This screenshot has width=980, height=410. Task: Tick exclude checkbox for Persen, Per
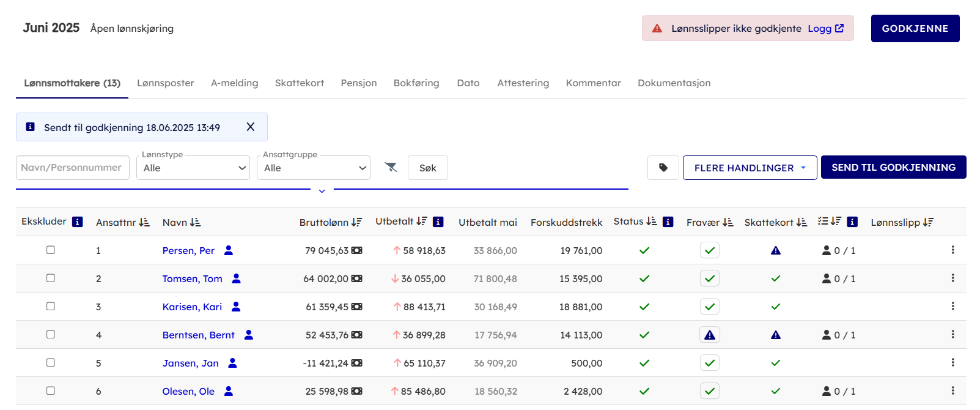[x=51, y=250]
